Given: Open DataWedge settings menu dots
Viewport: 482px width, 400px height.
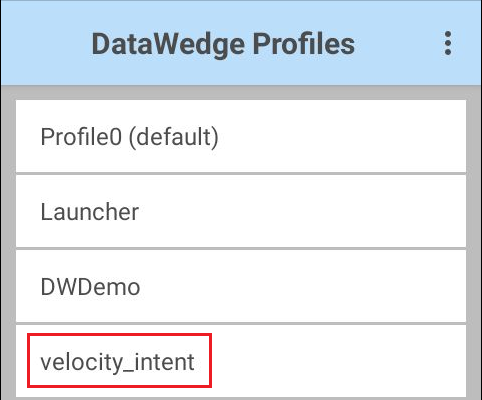Looking at the screenshot, I should tap(448, 43).
